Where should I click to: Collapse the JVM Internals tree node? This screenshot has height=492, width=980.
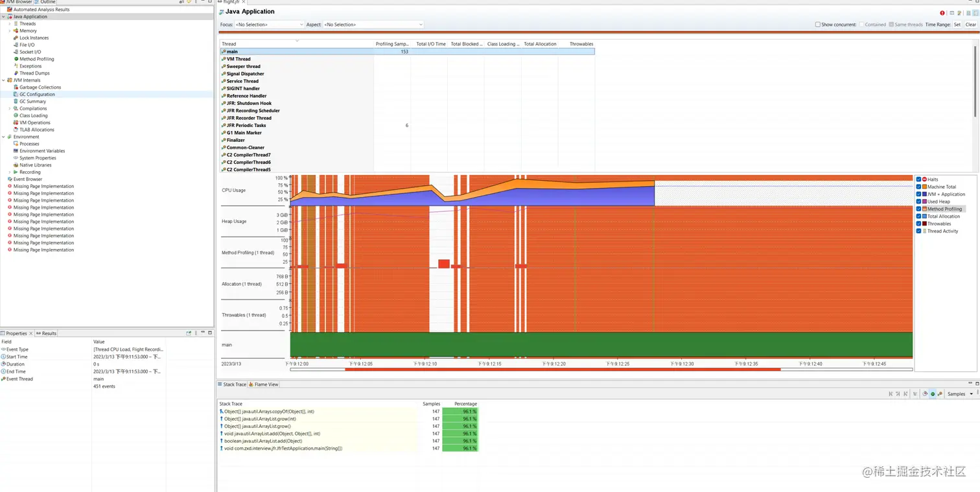tap(3, 80)
